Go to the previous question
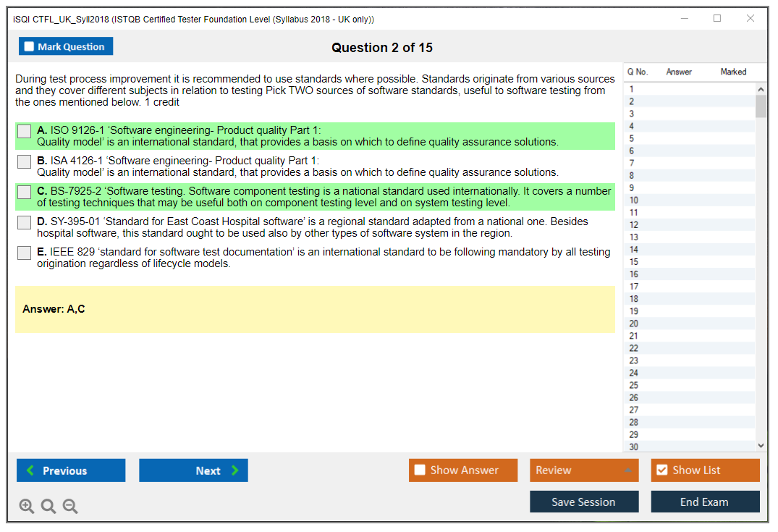The width and height of the screenshot is (778, 532). pyautogui.click(x=71, y=470)
